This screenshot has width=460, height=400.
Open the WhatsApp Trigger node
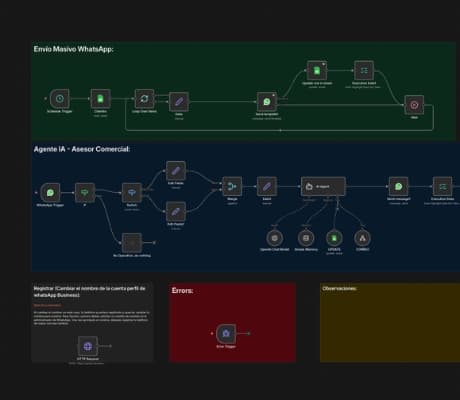pos(50,192)
